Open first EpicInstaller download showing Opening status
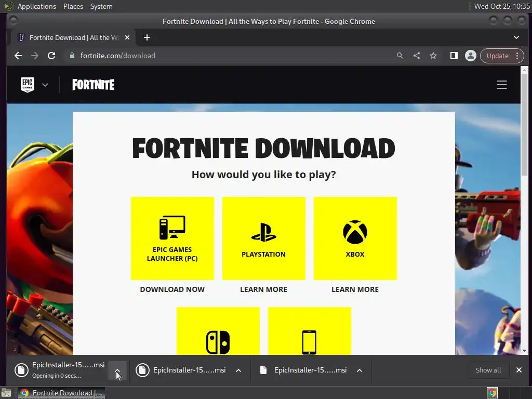Viewport: 532px width, 399px height. coord(60,370)
